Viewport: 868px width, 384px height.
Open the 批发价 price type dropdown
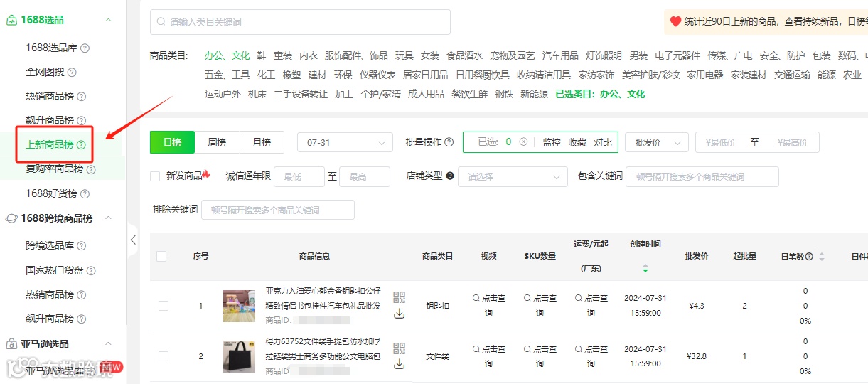pos(657,142)
